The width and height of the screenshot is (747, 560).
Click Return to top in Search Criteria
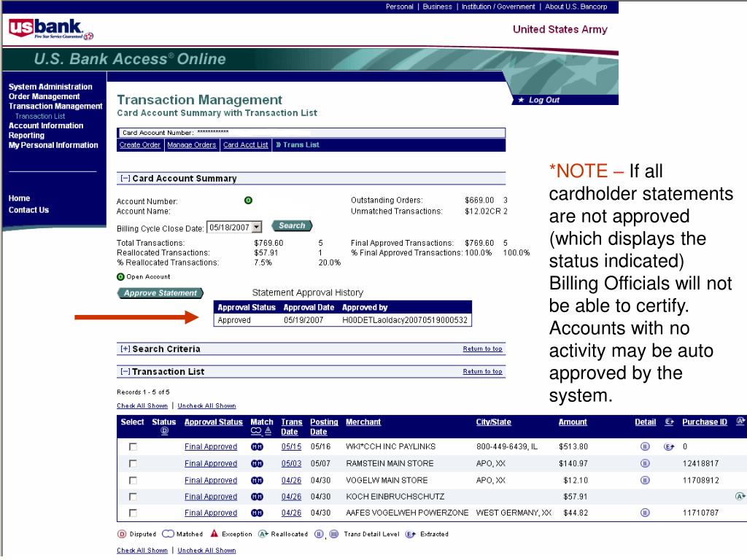[x=483, y=349]
